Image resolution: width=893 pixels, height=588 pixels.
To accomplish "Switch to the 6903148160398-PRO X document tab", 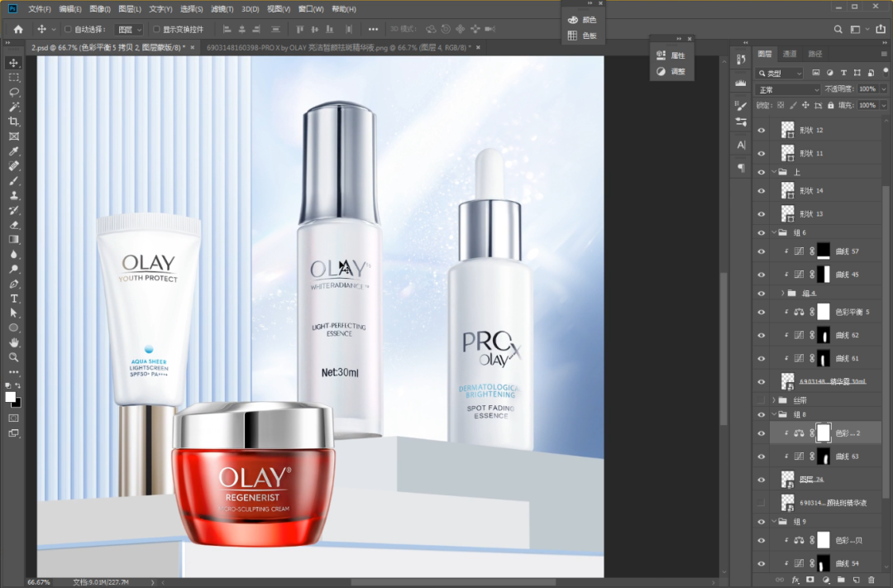I will (338, 47).
